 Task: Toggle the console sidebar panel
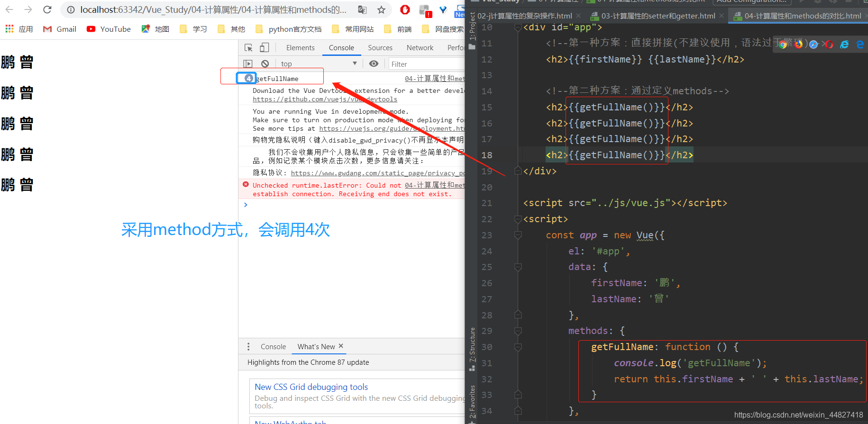click(x=247, y=63)
